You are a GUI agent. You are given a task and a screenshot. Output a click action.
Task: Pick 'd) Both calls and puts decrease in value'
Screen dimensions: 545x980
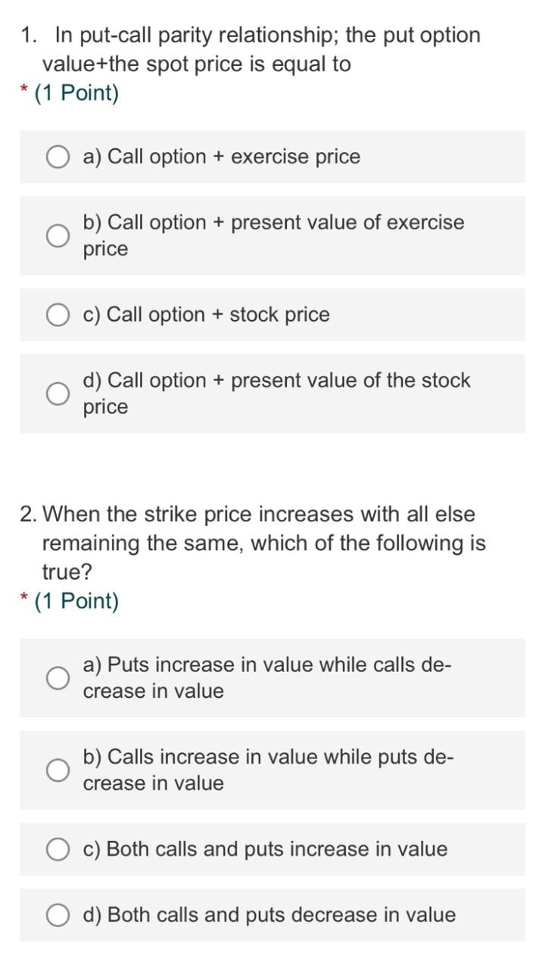(58, 915)
